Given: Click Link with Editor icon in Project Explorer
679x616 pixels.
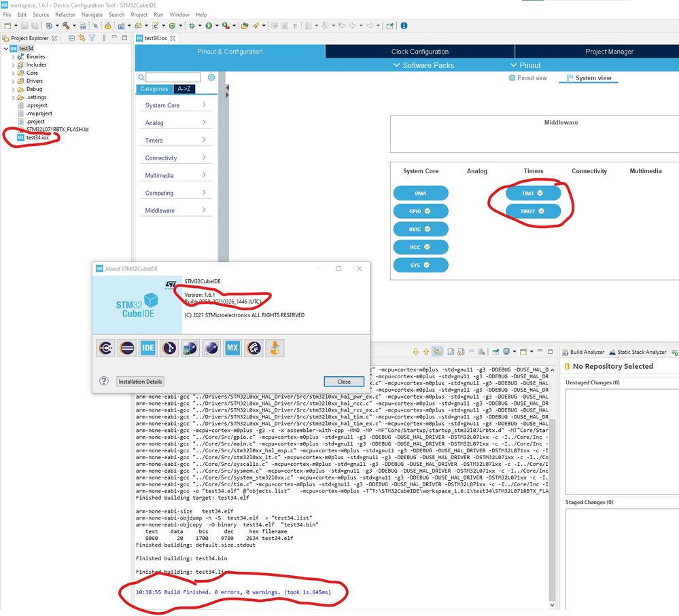Looking at the screenshot, I should coord(82,38).
